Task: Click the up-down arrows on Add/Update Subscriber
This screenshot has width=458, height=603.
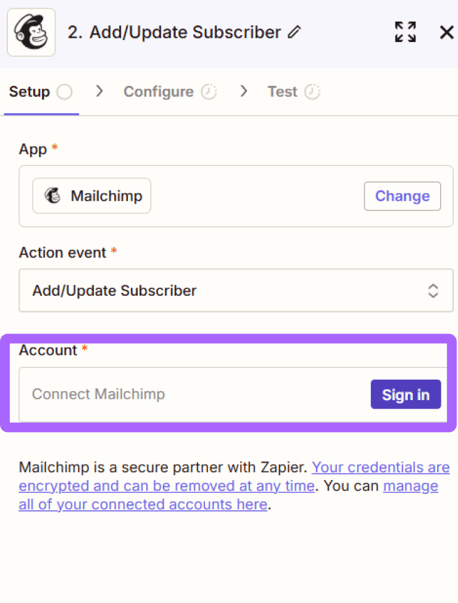Action: click(433, 291)
